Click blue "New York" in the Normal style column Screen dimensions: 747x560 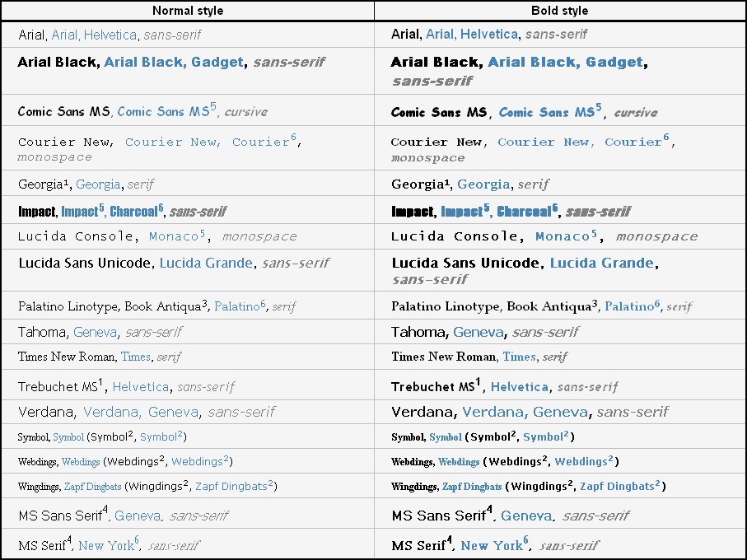106,546
